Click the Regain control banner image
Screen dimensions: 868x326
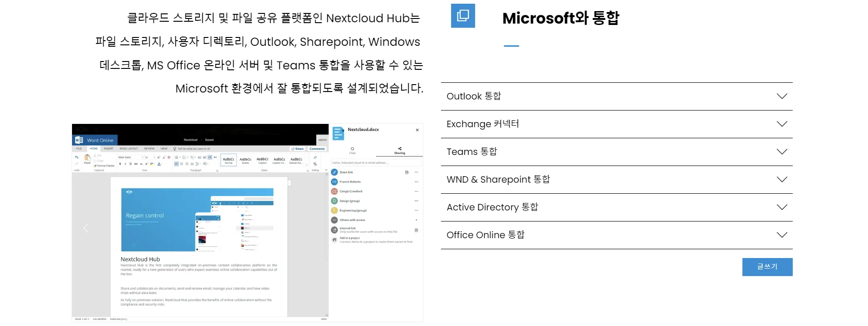[x=197, y=220]
